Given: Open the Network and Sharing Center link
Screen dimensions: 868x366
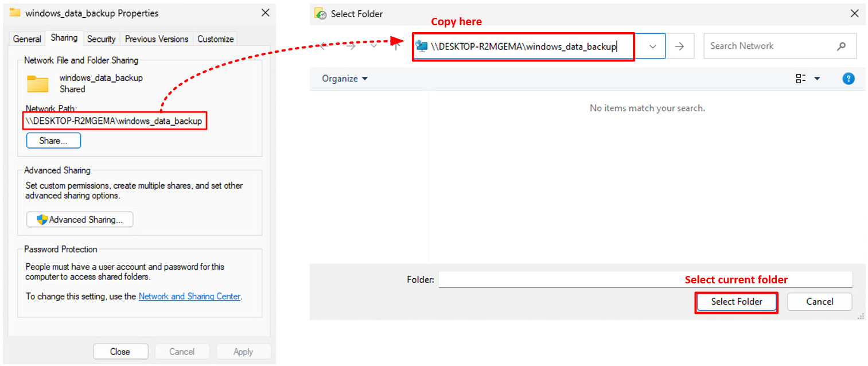Looking at the screenshot, I should coord(189,296).
